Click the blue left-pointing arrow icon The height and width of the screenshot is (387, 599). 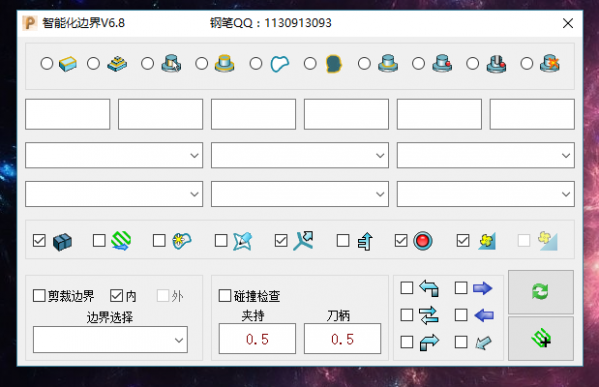[484, 315]
